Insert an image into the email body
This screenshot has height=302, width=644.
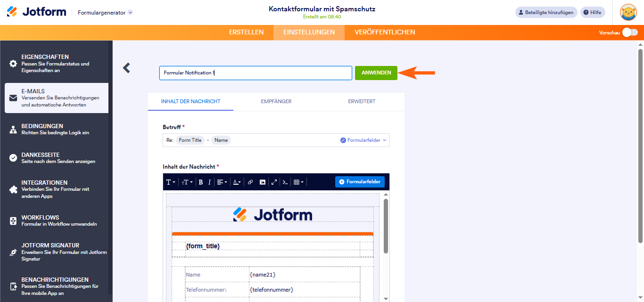[262, 181]
